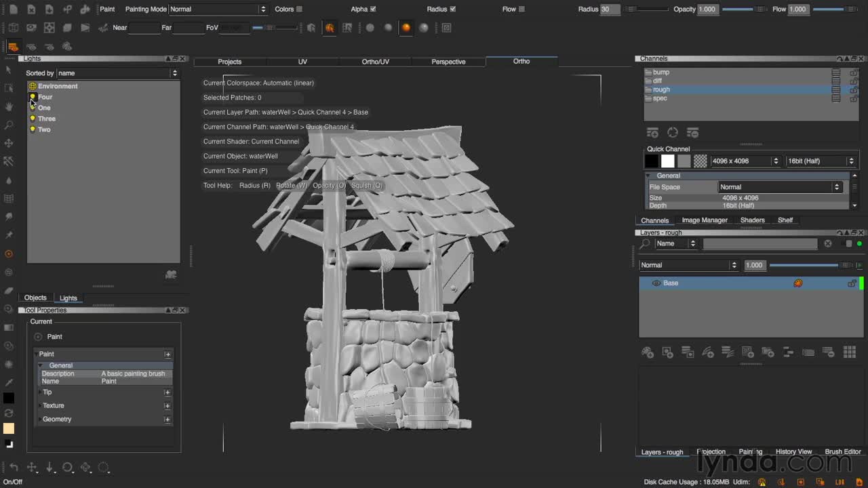Select the Zoom magnifier tool in left toolbar
The height and width of the screenshot is (488, 868).
click(9, 125)
